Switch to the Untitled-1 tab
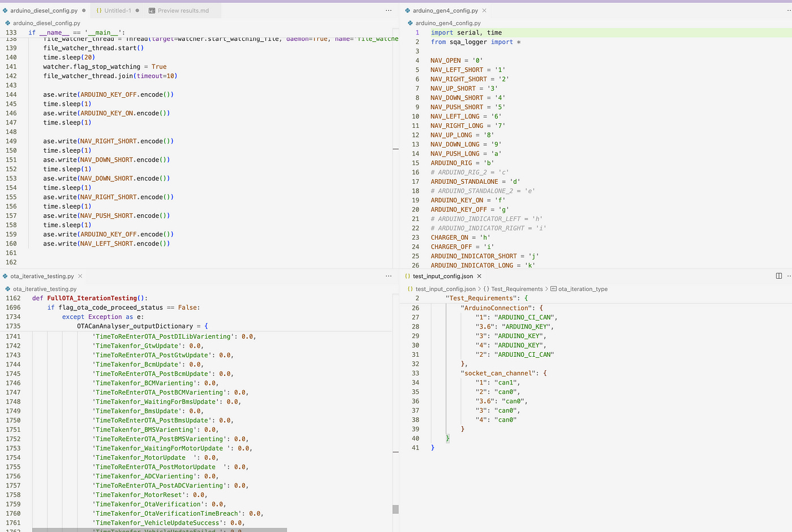 pyautogui.click(x=118, y=10)
